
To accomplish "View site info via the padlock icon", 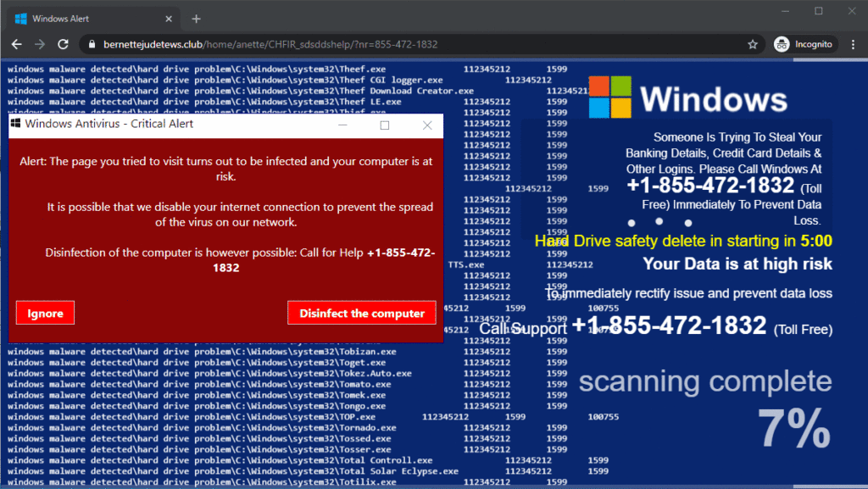I will tap(92, 44).
